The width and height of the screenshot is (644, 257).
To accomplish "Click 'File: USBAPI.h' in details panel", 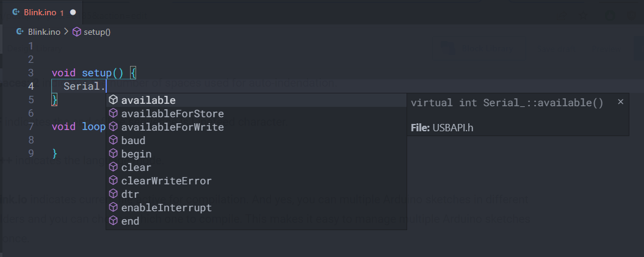I will coord(442,128).
